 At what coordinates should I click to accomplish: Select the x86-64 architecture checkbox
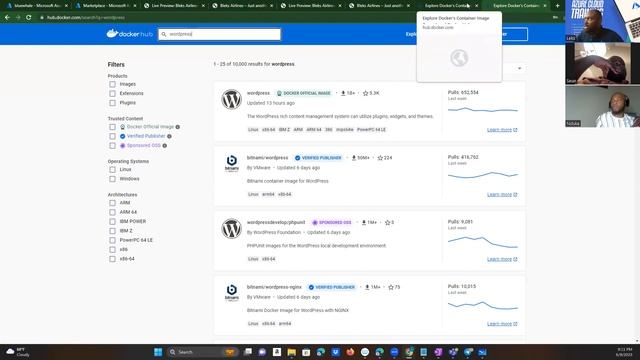click(112, 259)
